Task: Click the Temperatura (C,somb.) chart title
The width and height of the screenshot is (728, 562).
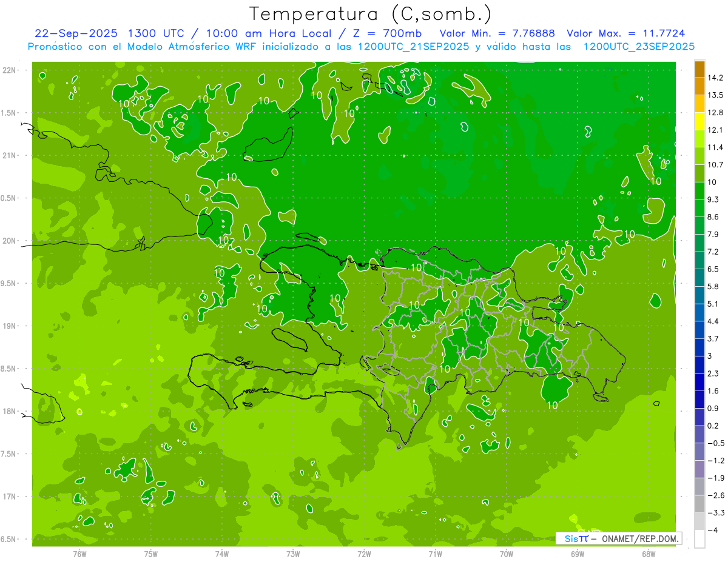Action: click(x=370, y=13)
